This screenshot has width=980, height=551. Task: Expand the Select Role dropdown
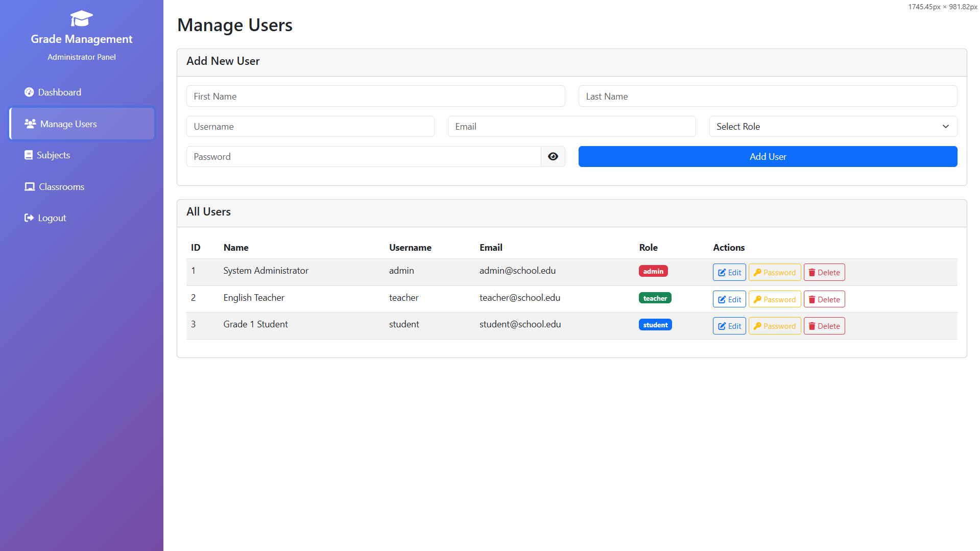click(x=832, y=127)
